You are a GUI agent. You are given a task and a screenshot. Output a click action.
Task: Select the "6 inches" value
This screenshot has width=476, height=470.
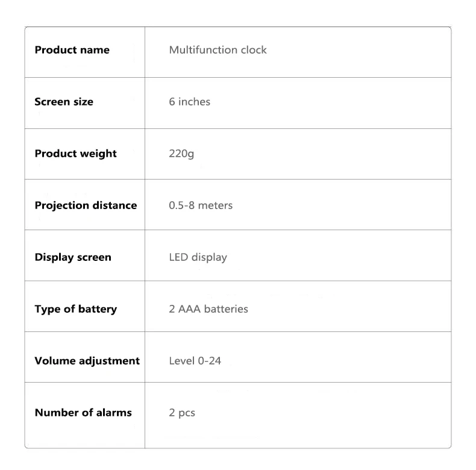189,102
